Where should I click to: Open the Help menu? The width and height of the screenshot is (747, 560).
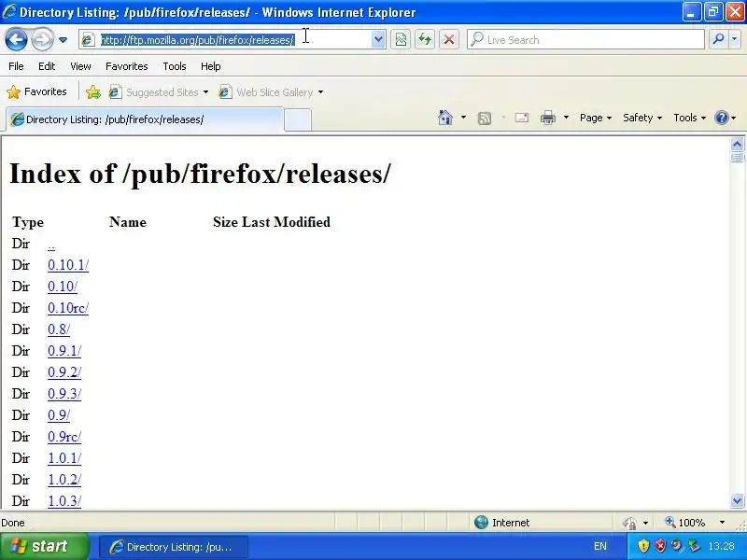(x=211, y=66)
